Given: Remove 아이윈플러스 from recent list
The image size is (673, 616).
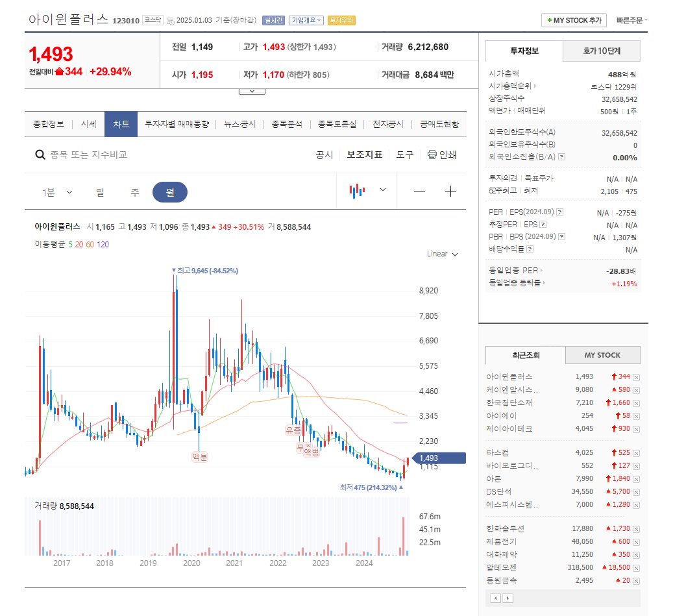Looking at the screenshot, I should pos(636,377).
